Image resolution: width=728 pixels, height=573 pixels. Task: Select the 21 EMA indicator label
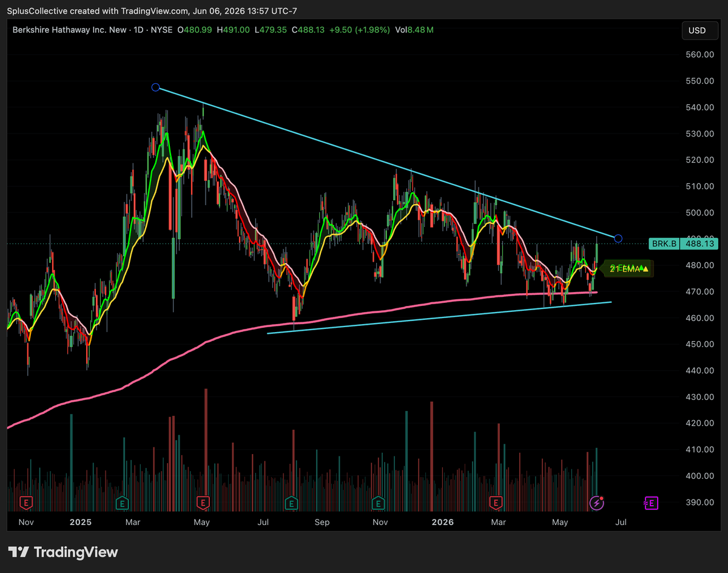point(629,268)
